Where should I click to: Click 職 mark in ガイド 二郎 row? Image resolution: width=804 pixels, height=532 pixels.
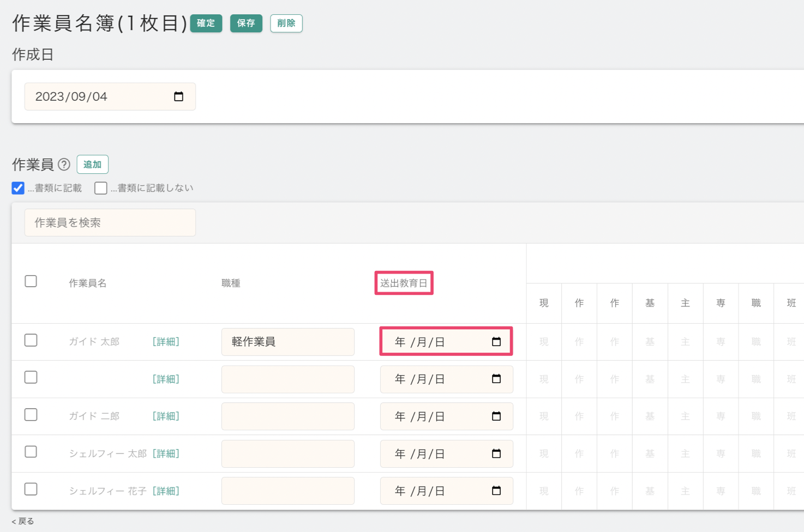[755, 416]
